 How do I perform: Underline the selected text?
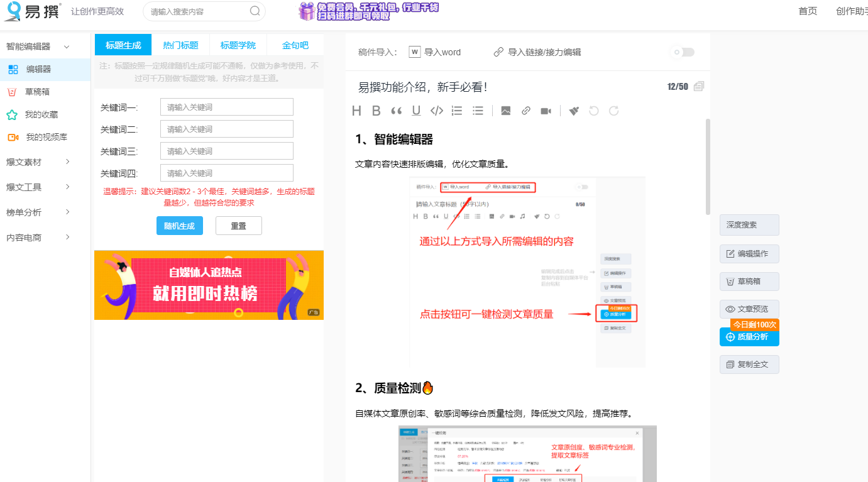[415, 111]
